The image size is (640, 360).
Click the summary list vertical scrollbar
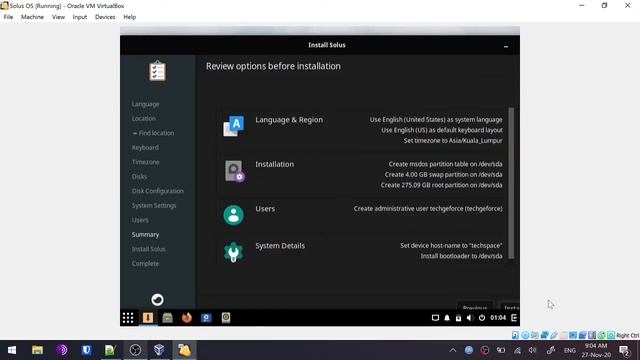[x=511, y=183]
